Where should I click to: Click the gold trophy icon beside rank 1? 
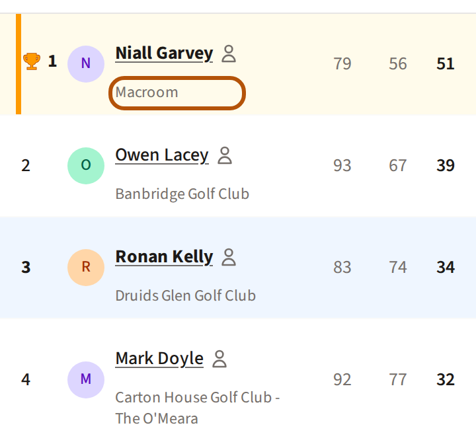coord(32,61)
